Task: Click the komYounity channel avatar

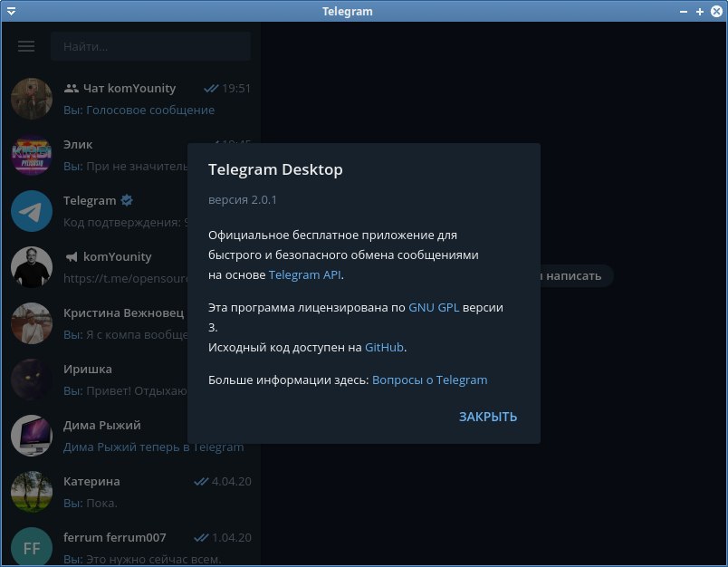Action: (x=32, y=267)
